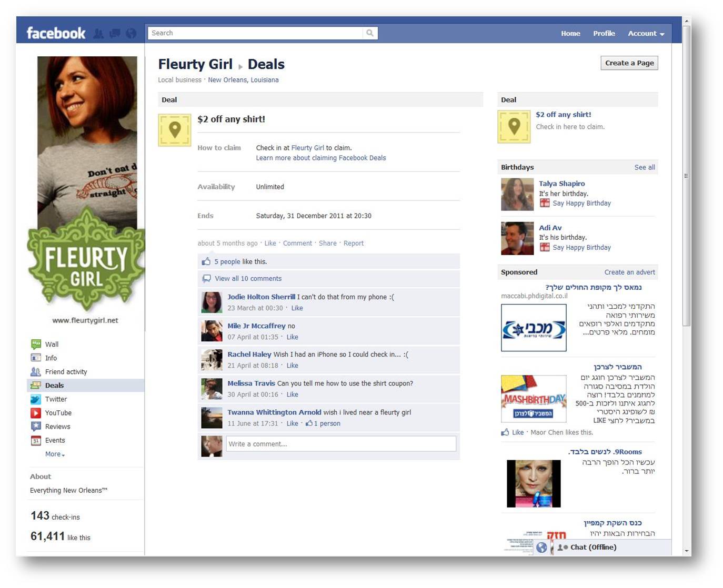Click the Friend activity sidebar icon
723x588 pixels.
pyautogui.click(x=36, y=372)
